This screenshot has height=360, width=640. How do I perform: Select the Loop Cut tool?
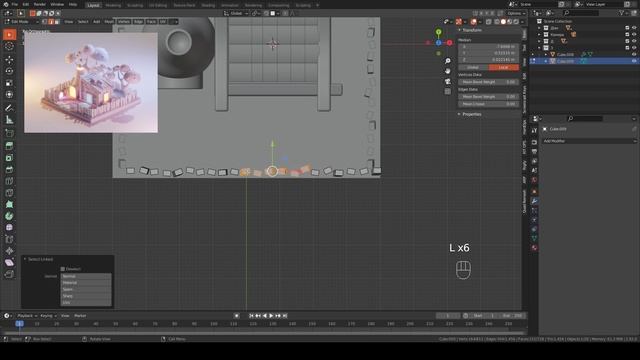(9, 181)
